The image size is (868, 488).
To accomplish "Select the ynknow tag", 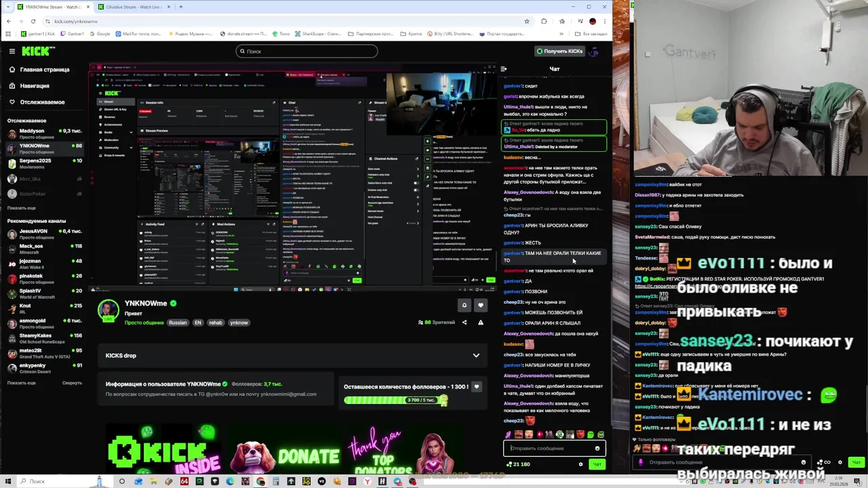I will [x=239, y=323].
